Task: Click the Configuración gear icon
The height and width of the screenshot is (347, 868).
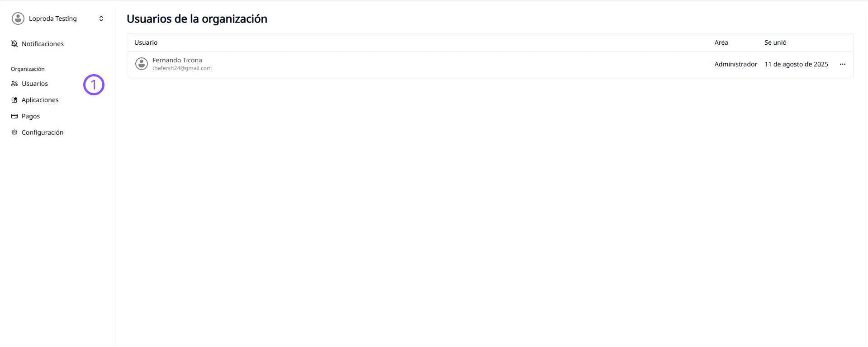Action: click(x=14, y=132)
